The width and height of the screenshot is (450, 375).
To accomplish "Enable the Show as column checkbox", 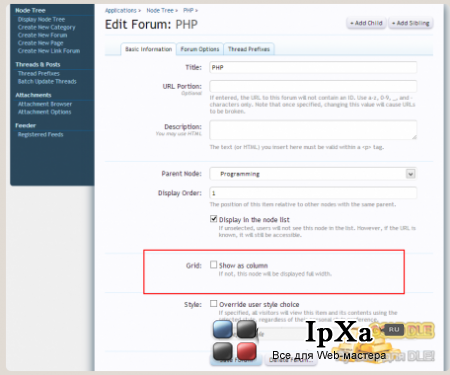I will [213, 265].
